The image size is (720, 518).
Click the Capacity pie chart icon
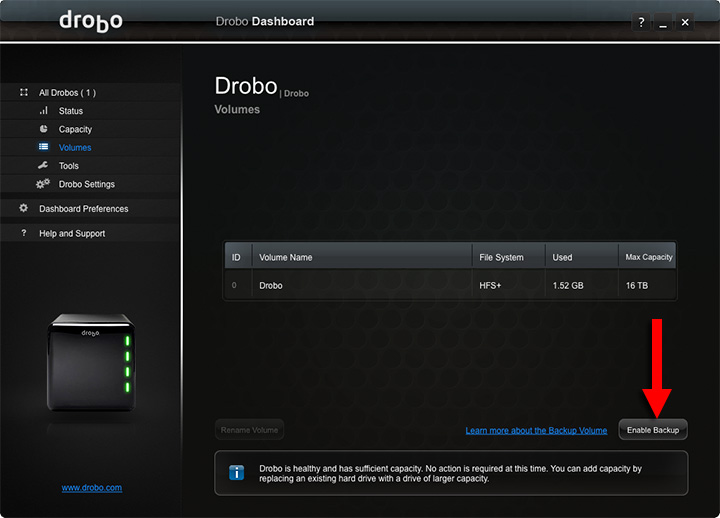click(44, 129)
